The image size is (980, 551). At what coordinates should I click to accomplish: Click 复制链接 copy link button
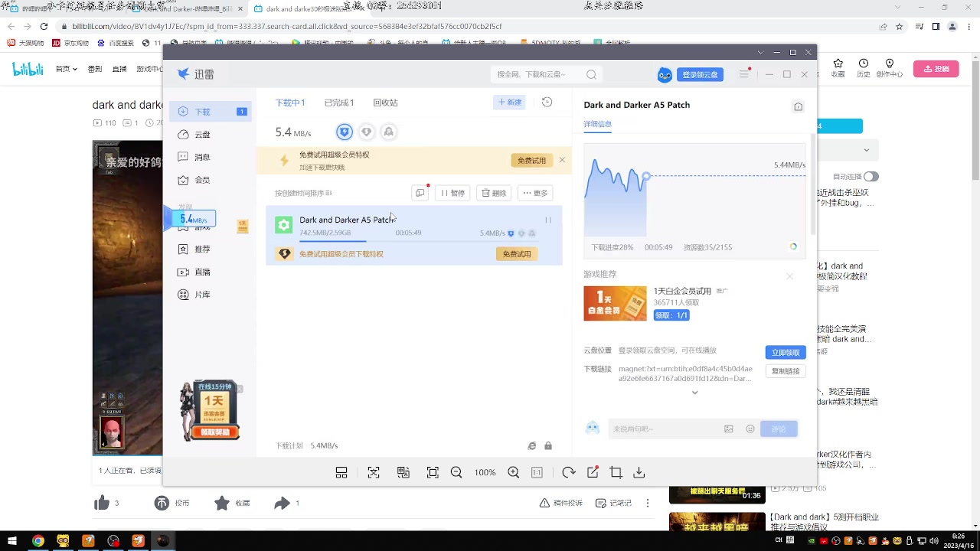(x=786, y=371)
